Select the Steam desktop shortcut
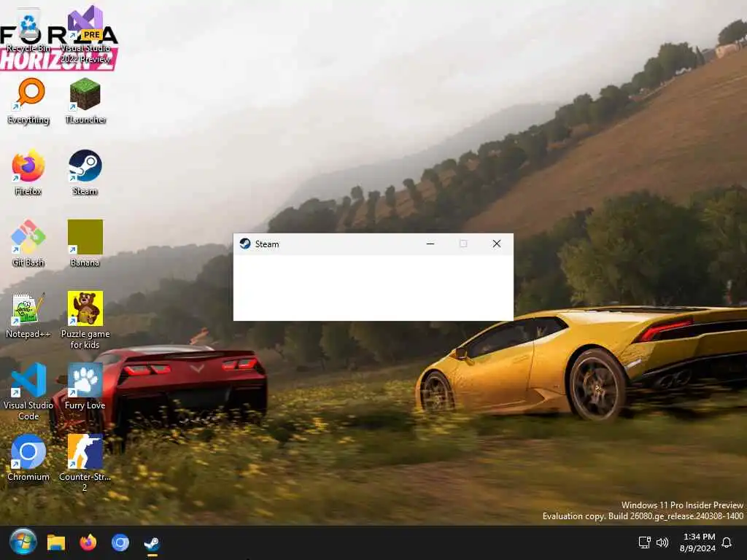The height and width of the screenshot is (560, 747). tap(85, 172)
